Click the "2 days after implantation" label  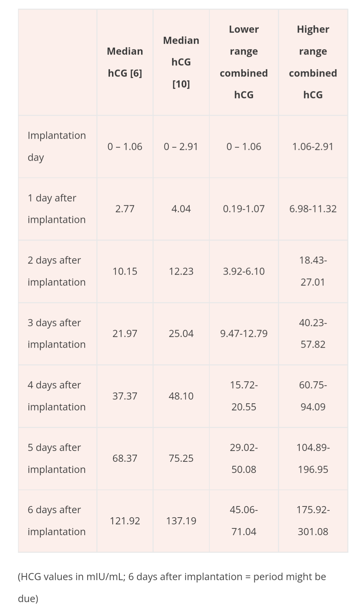tap(56, 271)
